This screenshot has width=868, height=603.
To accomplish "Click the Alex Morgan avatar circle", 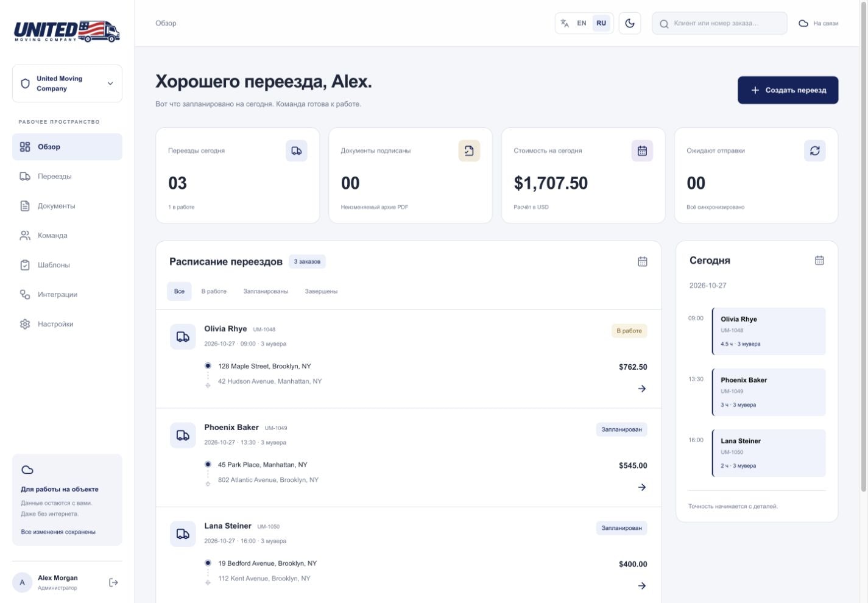I will pyautogui.click(x=23, y=582).
